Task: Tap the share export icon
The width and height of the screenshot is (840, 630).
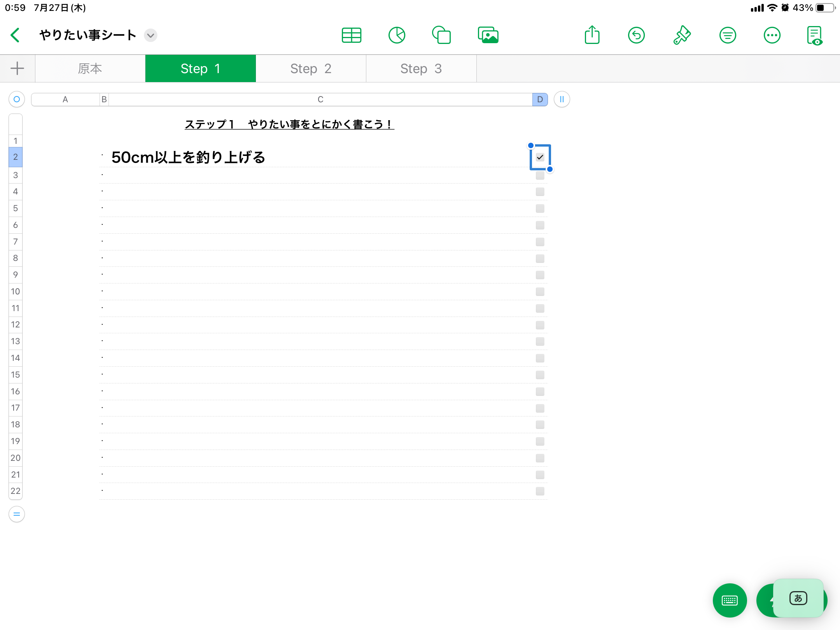Action: [x=592, y=35]
